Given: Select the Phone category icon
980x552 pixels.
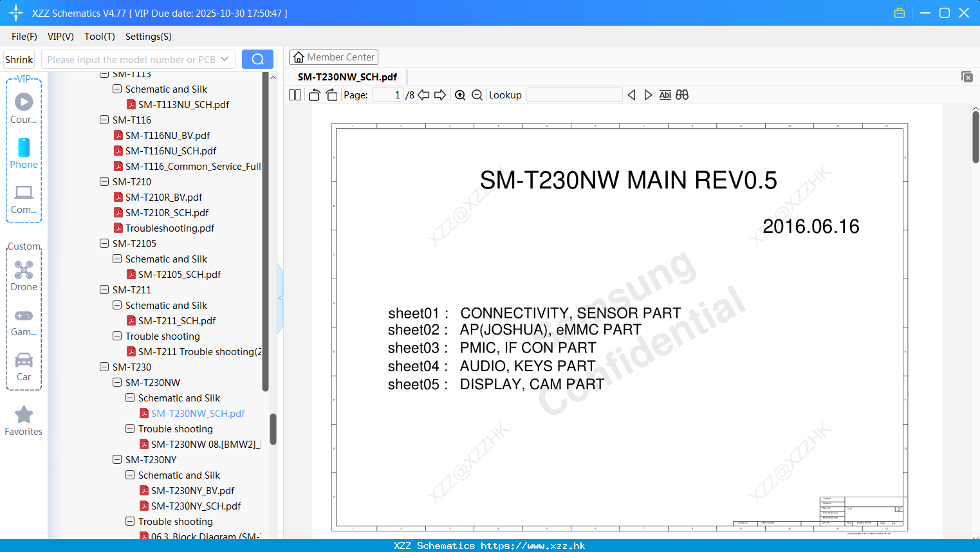Looking at the screenshot, I should point(24,154).
